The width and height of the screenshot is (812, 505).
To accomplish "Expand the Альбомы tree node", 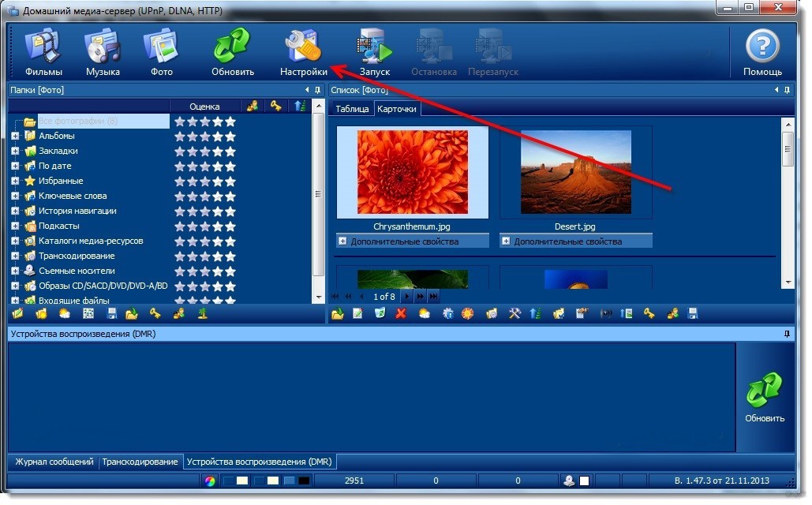I will click(x=15, y=136).
